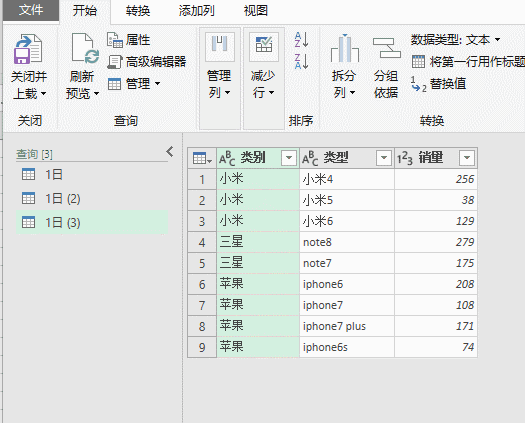Viewport: 525px width, 423px height.
Task: Click 销量 value 175
Action: click(436, 263)
